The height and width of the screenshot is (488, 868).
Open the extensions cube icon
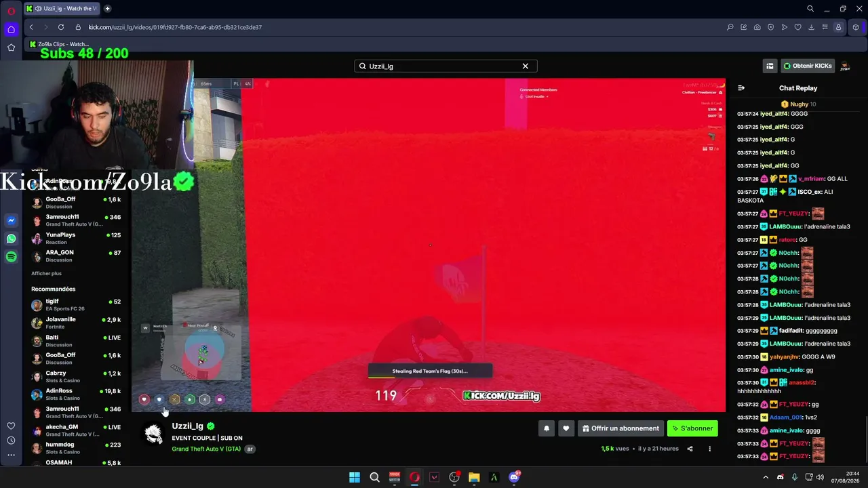(856, 27)
